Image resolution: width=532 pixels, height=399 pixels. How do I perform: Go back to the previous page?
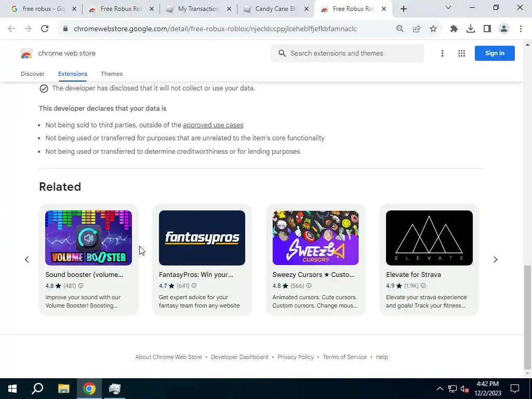pos(11,29)
